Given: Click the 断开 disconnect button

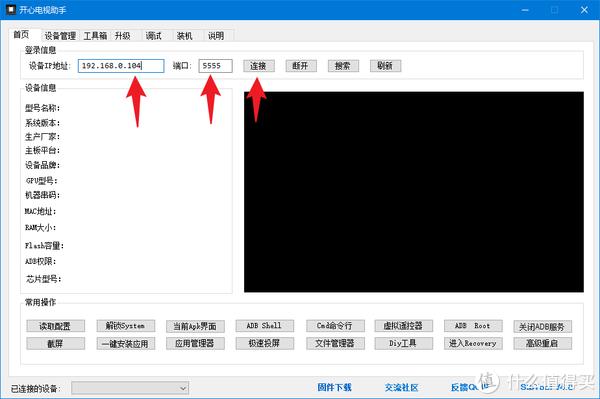Looking at the screenshot, I should pos(301,66).
